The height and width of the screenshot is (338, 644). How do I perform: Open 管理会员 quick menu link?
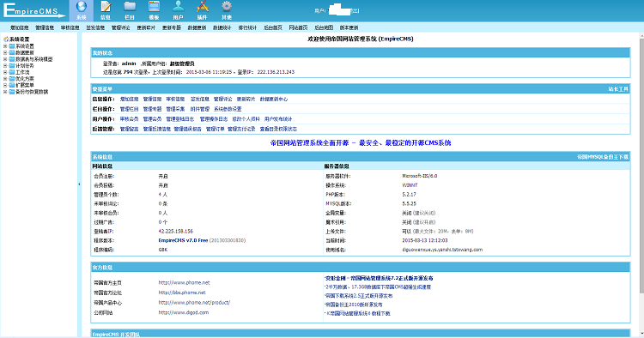tap(152, 119)
